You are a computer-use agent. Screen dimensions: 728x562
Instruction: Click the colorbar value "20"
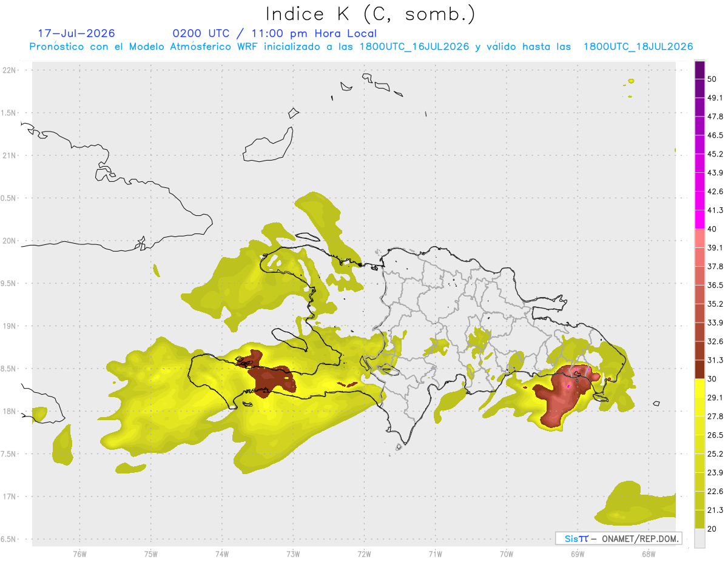pyautogui.click(x=712, y=529)
